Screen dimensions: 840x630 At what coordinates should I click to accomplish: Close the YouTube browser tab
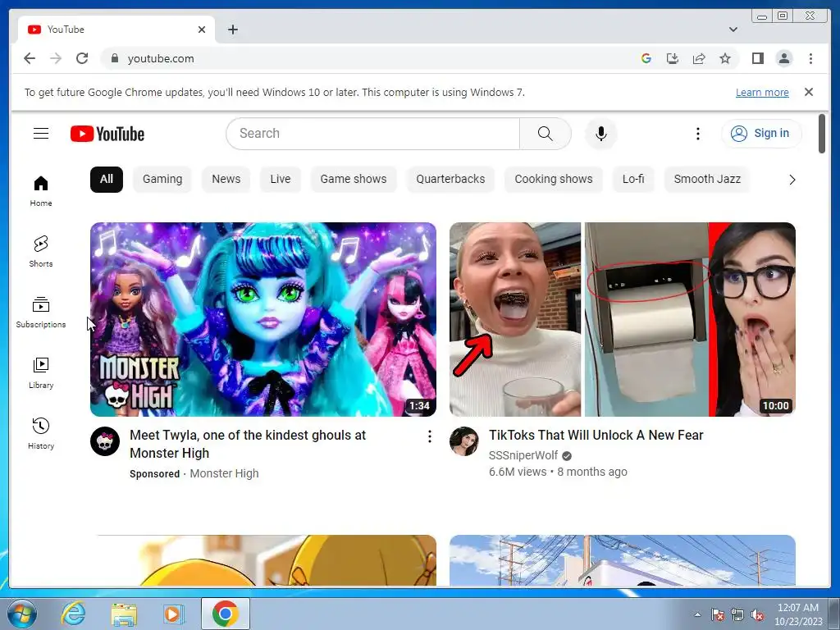(202, 30)
